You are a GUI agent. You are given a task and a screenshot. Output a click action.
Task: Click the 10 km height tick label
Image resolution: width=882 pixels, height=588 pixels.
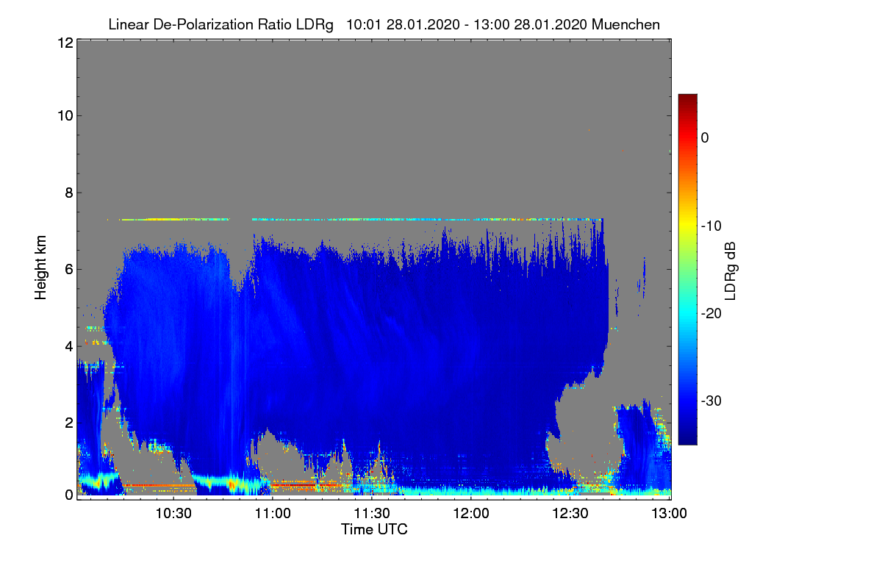click(x=64, y=115)
